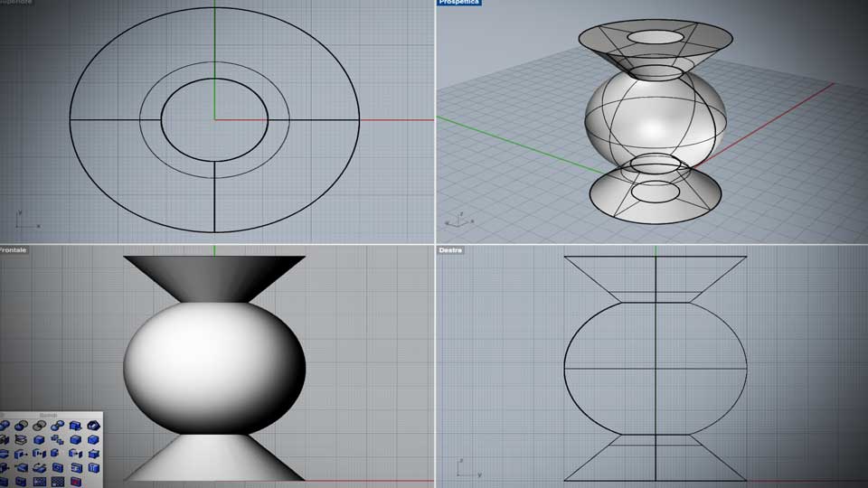Click the world axes icon in Prospettica viewport
This screenshot has width=868, height=488.
point(459,220)
